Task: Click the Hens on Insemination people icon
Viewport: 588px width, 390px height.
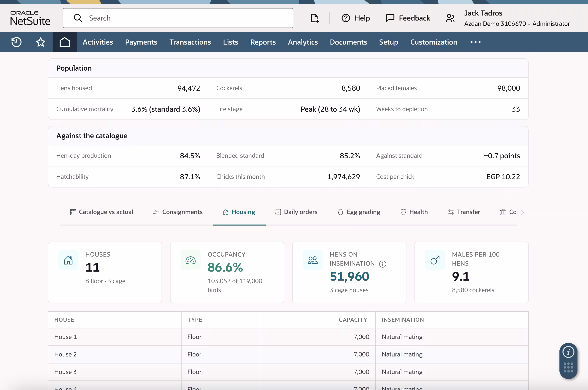Action: (313, 260)
